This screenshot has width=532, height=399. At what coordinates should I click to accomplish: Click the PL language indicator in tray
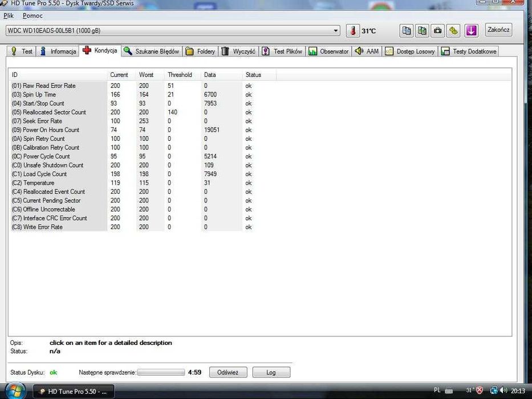point(437,390)
